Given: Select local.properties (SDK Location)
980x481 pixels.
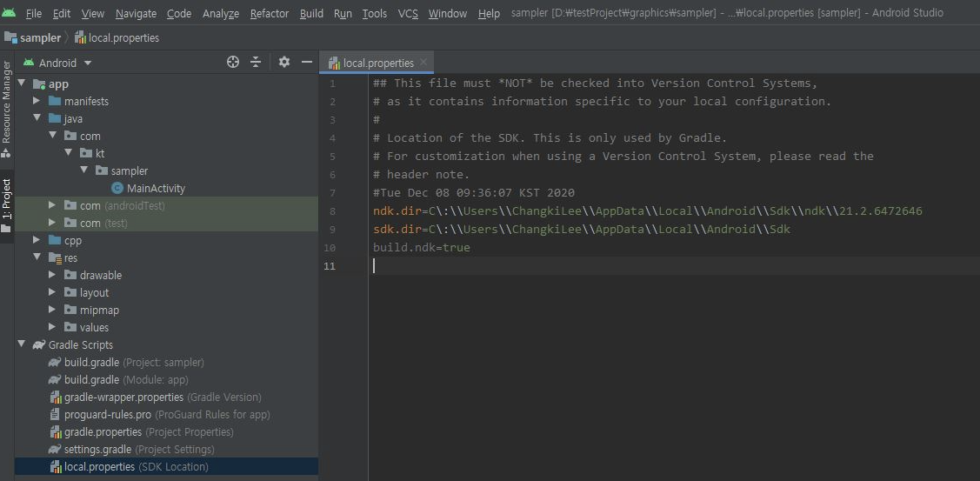Looking at the screenshot, I should click(x=166, y=466).
